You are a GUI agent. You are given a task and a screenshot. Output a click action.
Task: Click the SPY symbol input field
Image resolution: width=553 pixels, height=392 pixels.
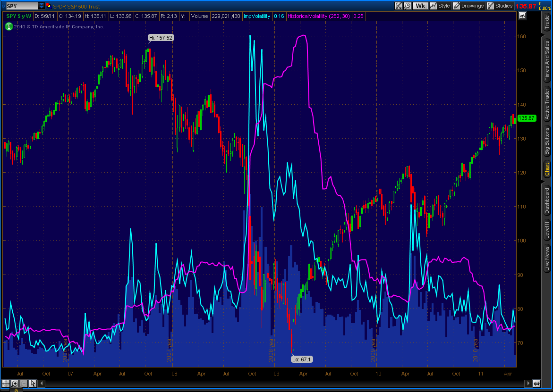tap(22, 6)
